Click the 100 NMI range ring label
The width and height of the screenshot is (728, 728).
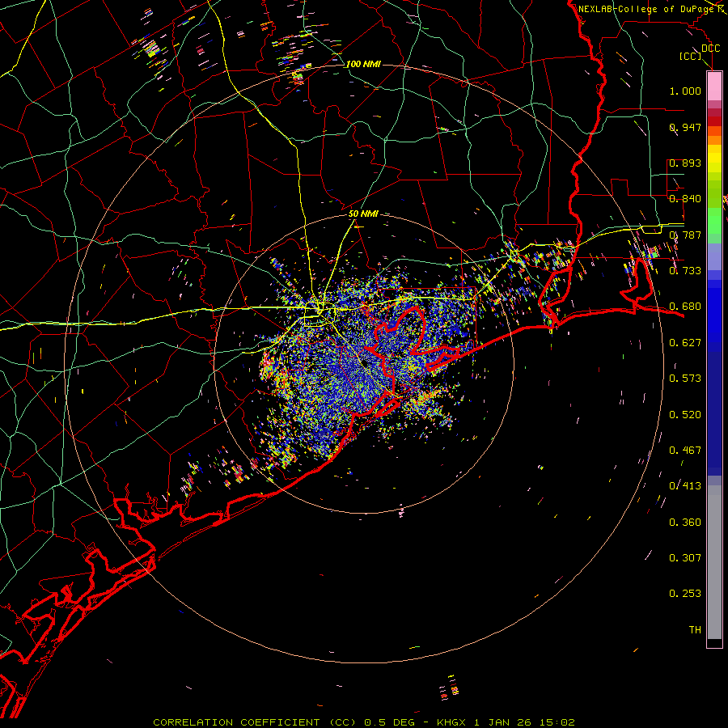tap(363, 64)
